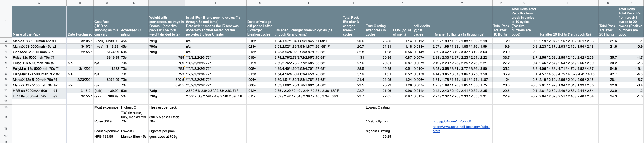
Task: Select cell 'FullyMax 12s 5000mah 70c #2'
Action: click(39, 74)
